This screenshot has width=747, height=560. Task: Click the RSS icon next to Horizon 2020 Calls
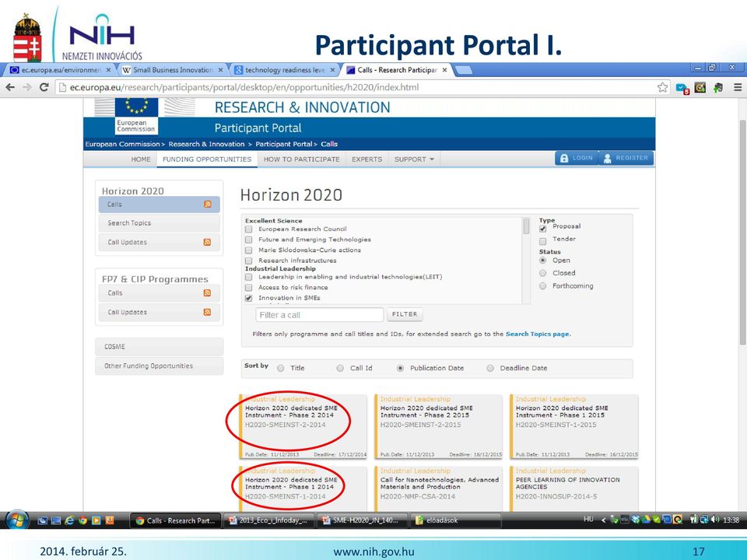click(208, 205)
